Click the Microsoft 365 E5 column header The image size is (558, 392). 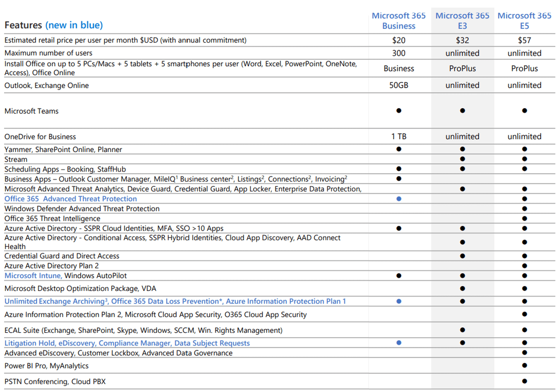point(524,21)
